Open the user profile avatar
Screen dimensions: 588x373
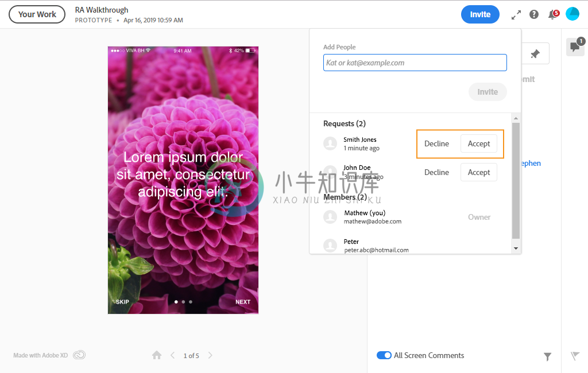point(572,14)
